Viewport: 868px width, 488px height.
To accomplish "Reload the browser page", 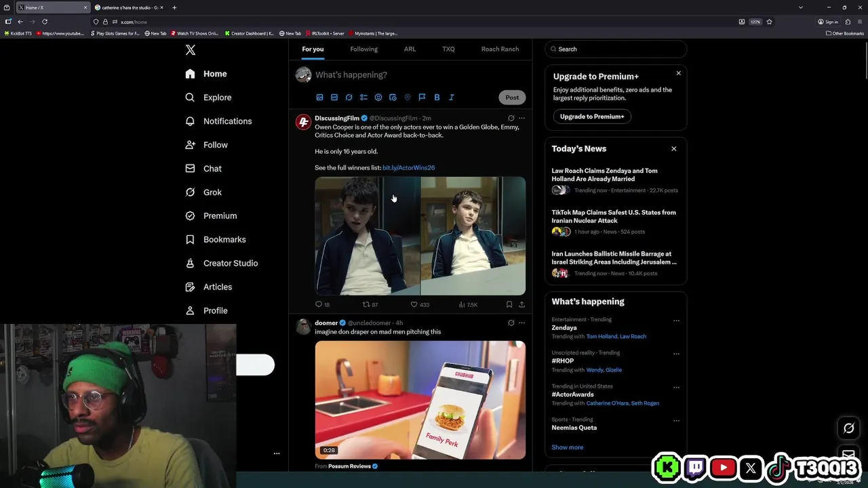I will tap(45, 22).
